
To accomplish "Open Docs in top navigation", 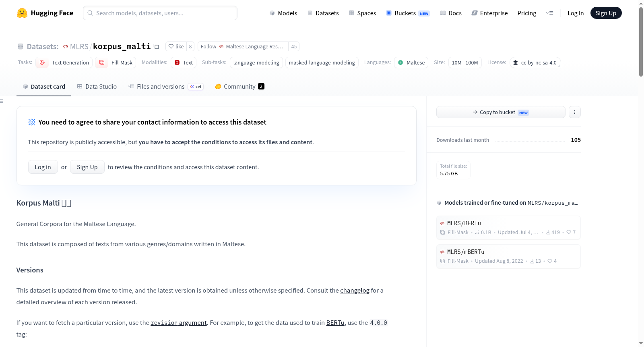I will 450,13.
